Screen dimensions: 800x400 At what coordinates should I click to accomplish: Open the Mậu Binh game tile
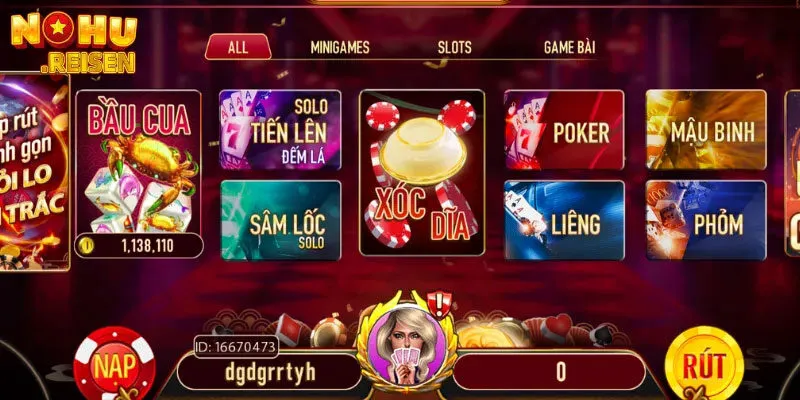(706, 130)
